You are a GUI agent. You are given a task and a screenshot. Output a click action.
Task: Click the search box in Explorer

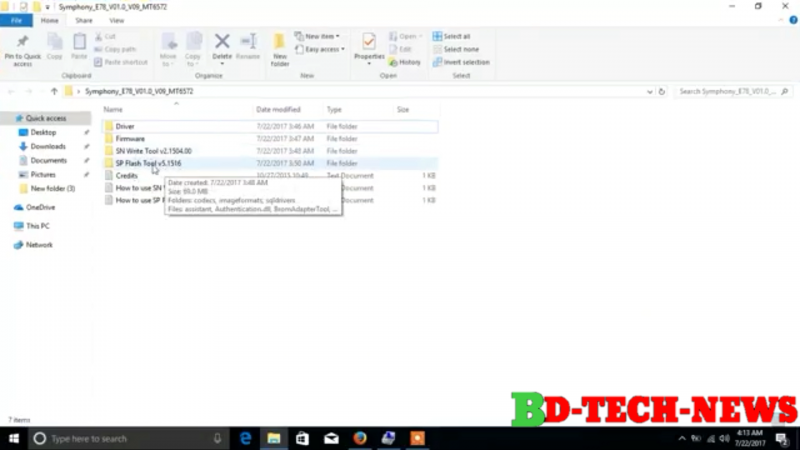tap(734, 91)
